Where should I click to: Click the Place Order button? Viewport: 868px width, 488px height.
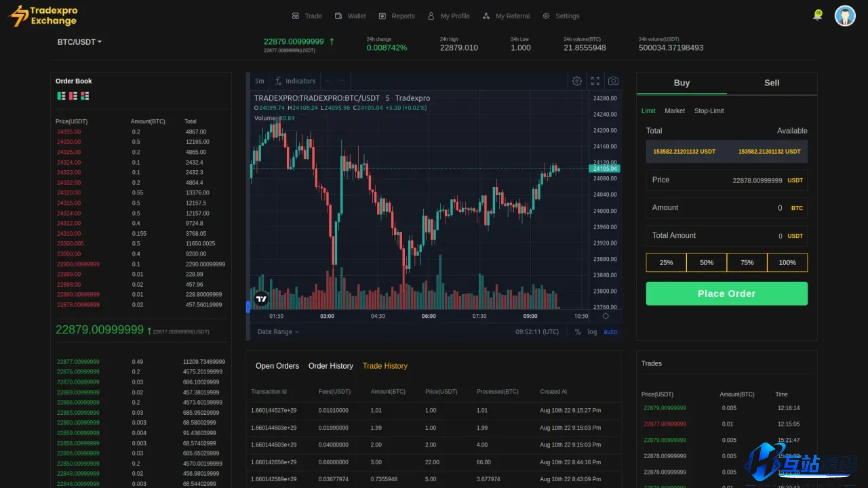pyautogui.click(x=726, y=293)
